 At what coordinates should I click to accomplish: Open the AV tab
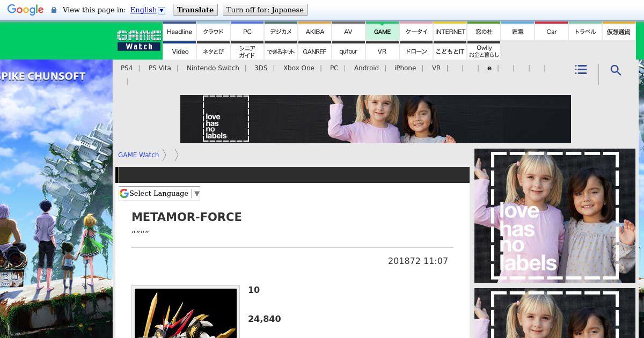coord(348,31)
